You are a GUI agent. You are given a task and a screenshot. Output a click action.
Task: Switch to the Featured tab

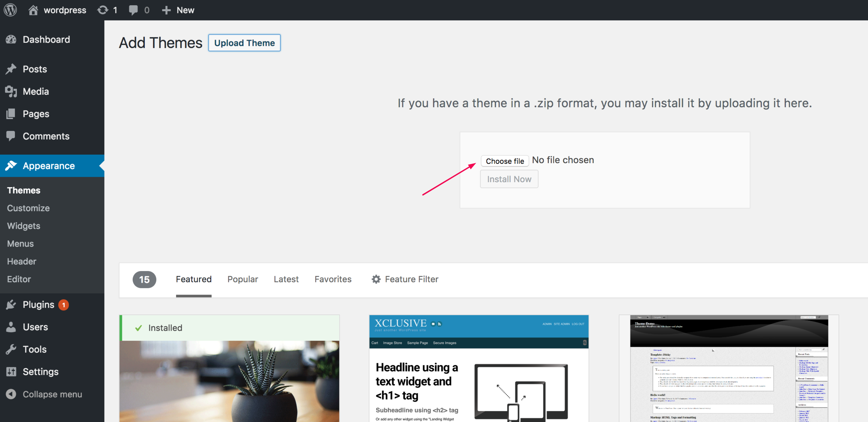pos(194,279)
